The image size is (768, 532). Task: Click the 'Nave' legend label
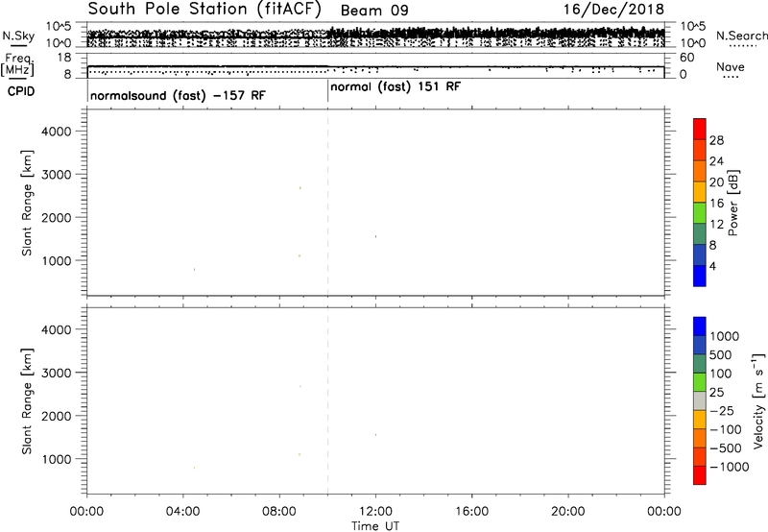731,66
